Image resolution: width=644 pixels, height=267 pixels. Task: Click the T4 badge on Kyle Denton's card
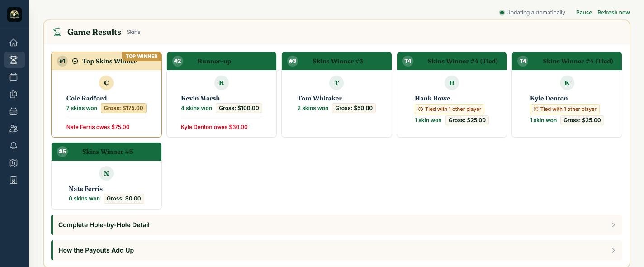point(523,61)
